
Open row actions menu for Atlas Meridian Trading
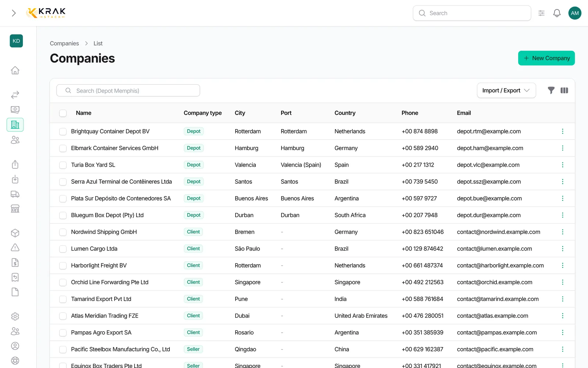tap(562, 316)
